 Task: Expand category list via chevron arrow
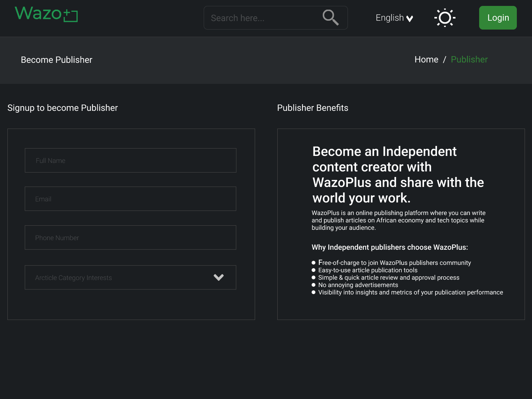(x=218, y=277)
